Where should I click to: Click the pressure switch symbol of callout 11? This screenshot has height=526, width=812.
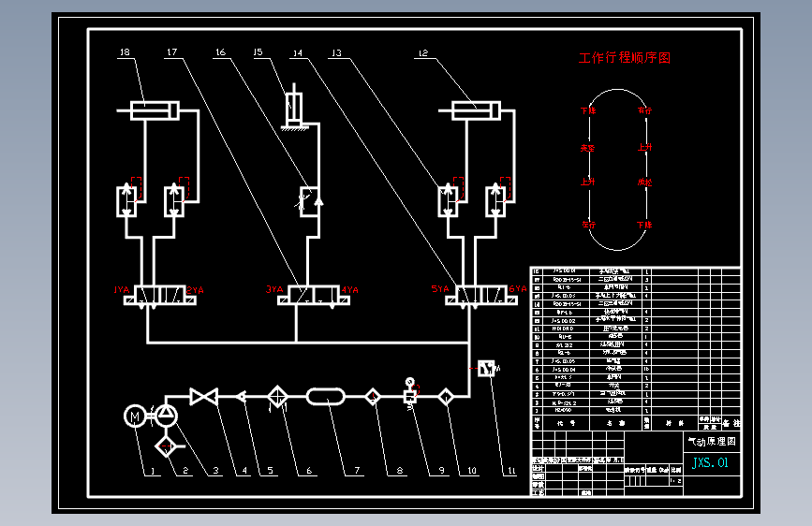click(x=486, y=368)
